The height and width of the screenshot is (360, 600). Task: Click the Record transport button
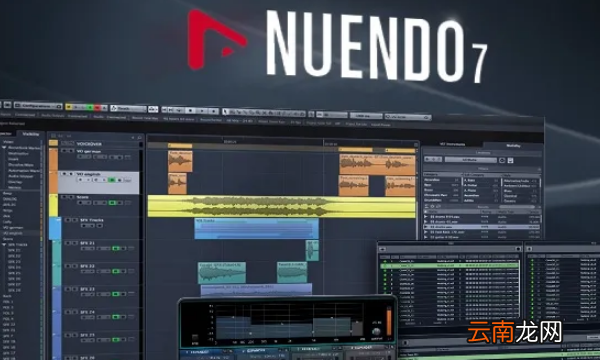[x=214, y=111]
